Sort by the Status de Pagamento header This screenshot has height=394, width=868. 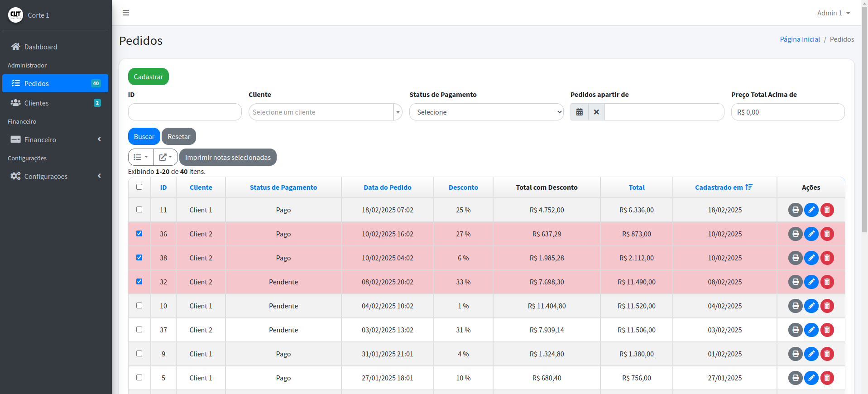(x=283, y=187)
